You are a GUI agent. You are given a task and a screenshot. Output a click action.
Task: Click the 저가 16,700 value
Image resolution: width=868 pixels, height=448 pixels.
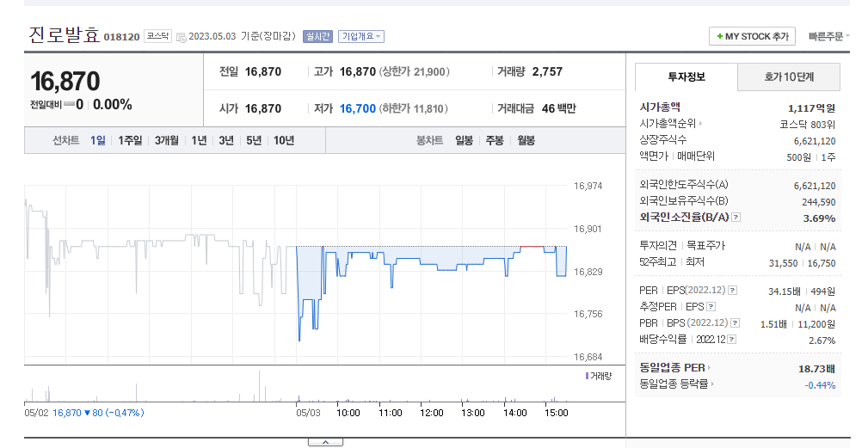point(358,108)
